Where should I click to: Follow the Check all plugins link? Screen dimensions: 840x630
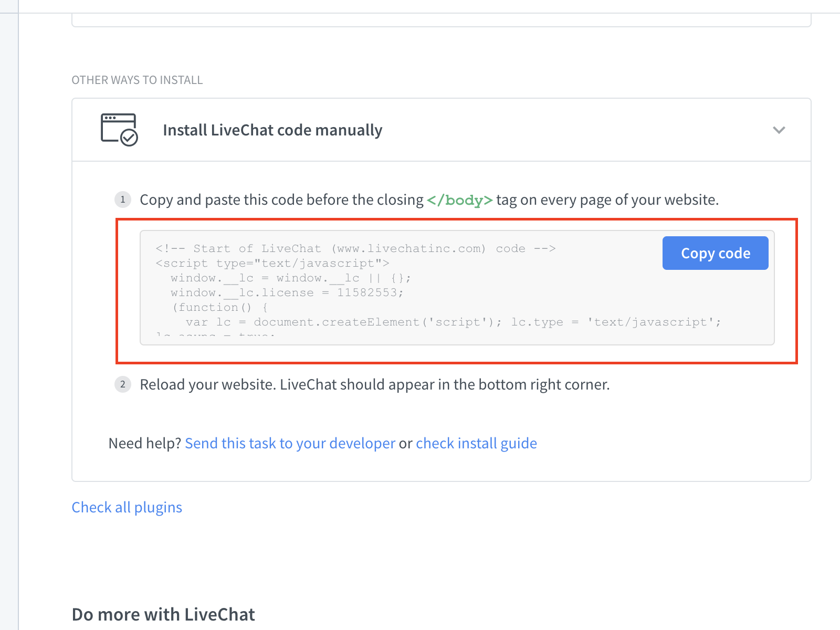[127, 507]
